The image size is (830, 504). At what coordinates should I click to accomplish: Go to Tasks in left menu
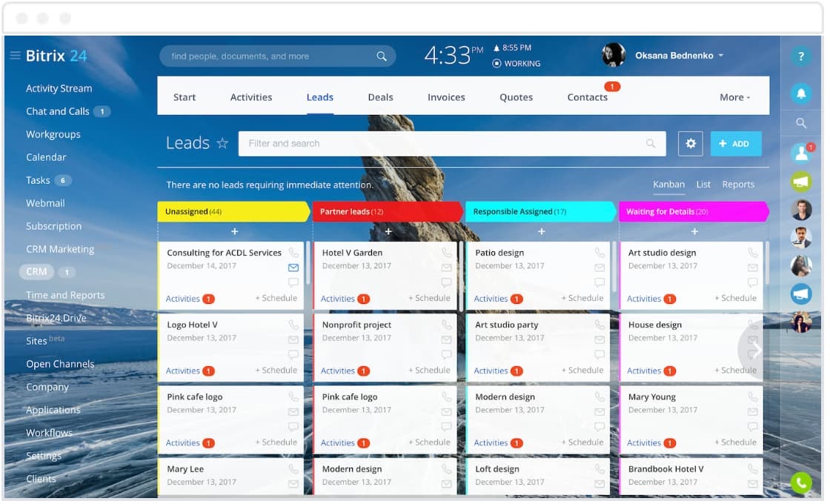point(38,181)
